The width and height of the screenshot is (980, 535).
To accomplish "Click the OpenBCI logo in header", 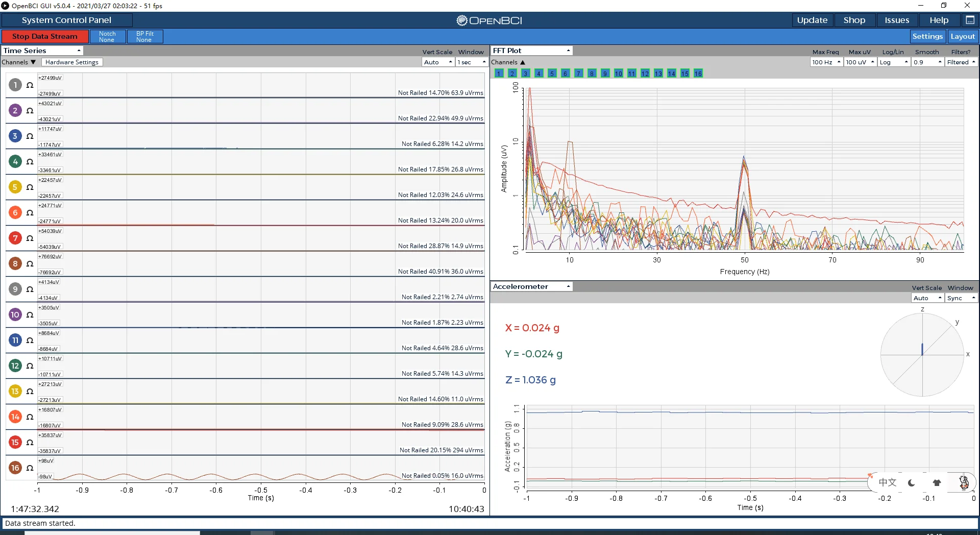I will [x=489, y=20].
